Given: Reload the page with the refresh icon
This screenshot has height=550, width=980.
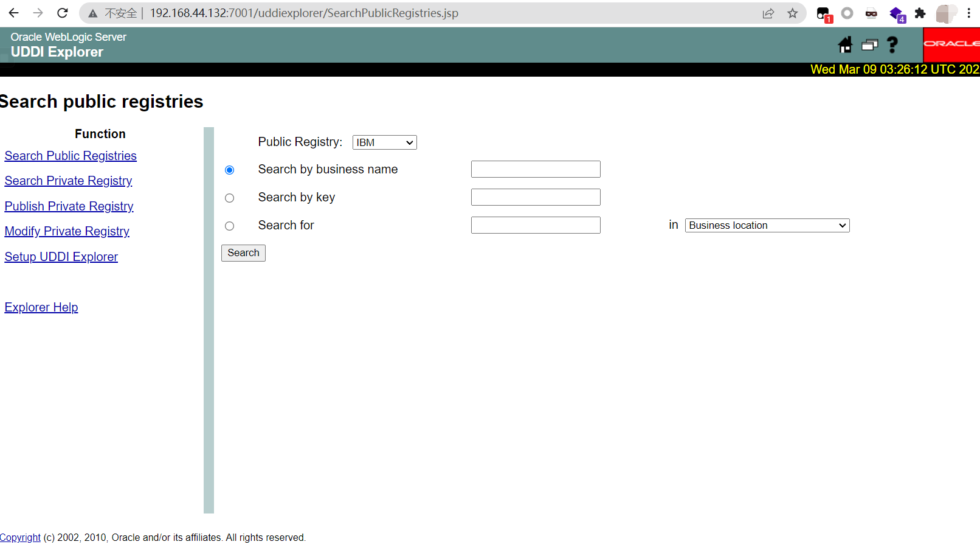Looking at the screenshot, I should (62, 13).
